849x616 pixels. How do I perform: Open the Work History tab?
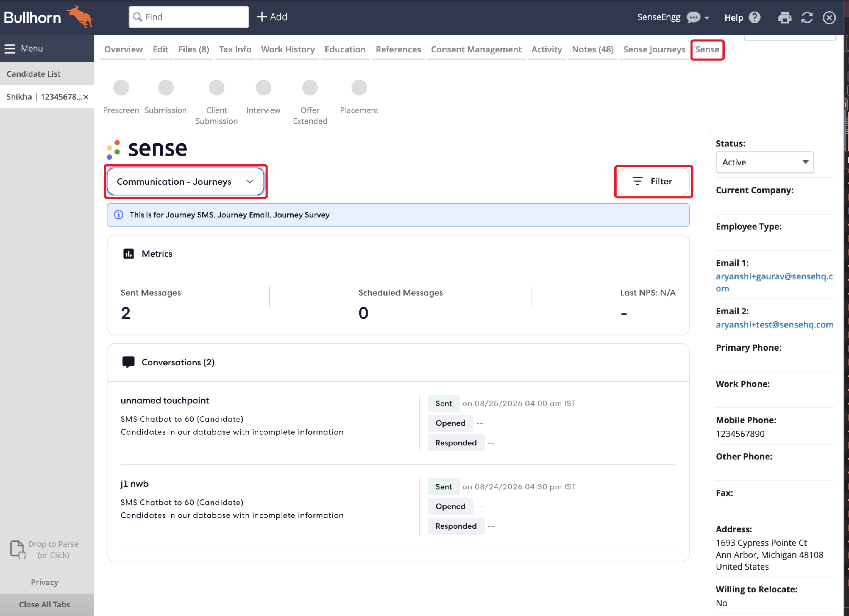(288, 49)
